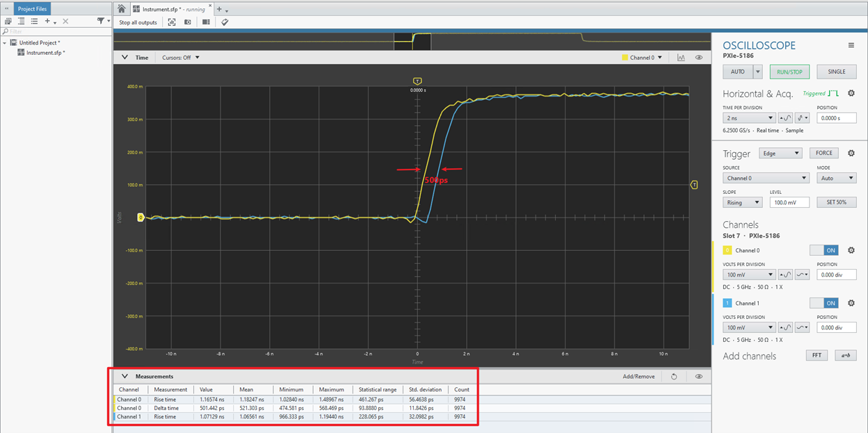Click Stop all outputs
The image size is (868, 433).
[138, 22]
